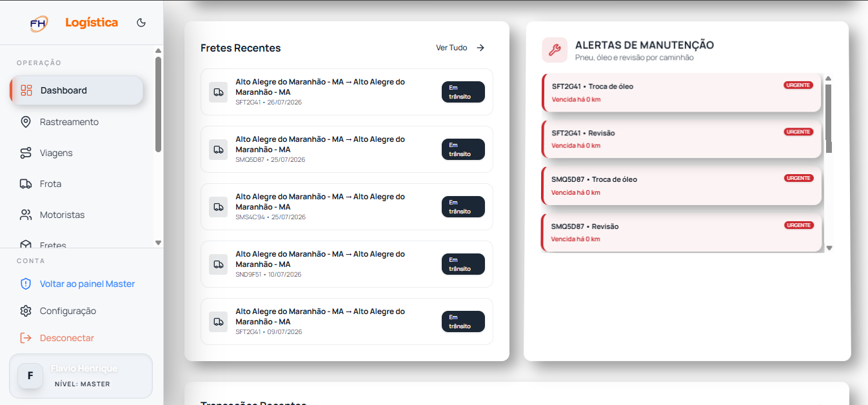Click the Dashboard grid icon

tap(26, 90)
